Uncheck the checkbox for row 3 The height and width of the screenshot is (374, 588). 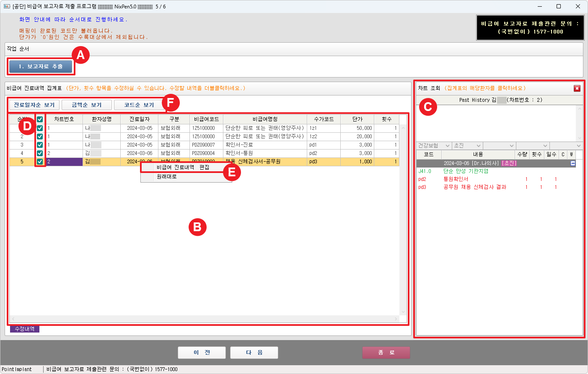[40, 145]
